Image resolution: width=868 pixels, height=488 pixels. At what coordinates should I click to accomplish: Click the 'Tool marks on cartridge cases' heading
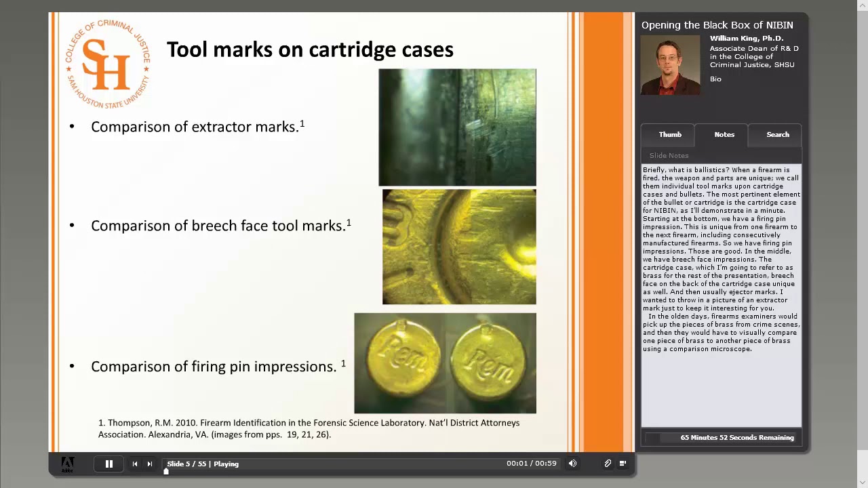310,49
